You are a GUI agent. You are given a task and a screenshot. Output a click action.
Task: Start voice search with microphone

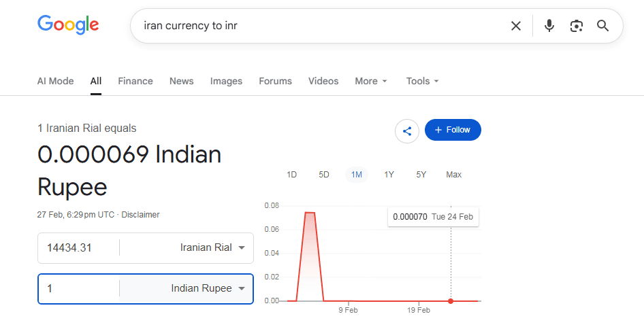pyautogui.click(x=549, y=26)
